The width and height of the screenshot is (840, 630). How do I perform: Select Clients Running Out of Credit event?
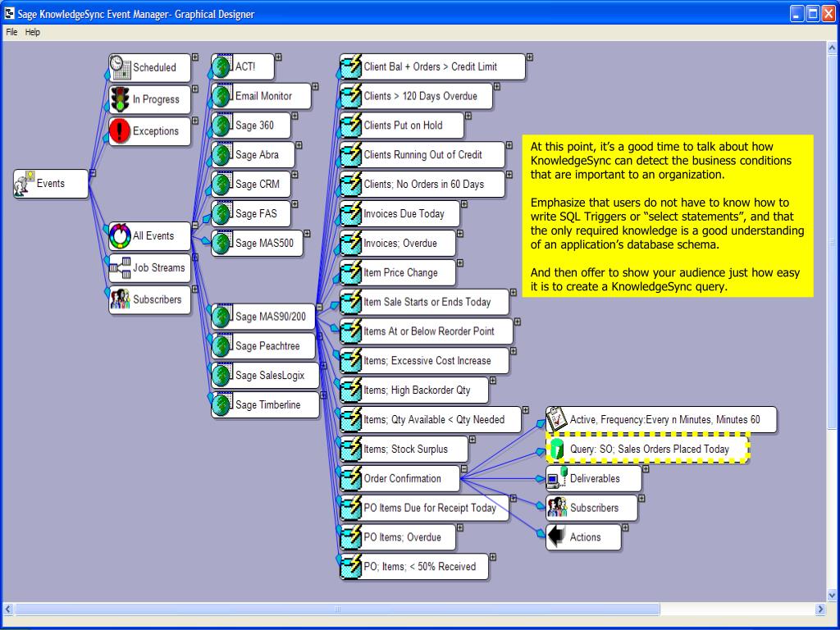[422, 155]
